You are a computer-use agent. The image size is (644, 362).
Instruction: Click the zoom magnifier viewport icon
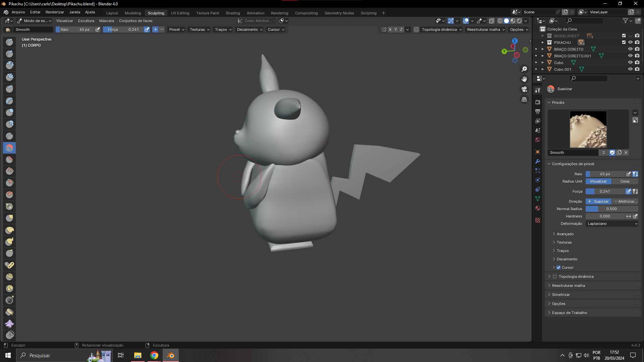click(x=524, y=69)
